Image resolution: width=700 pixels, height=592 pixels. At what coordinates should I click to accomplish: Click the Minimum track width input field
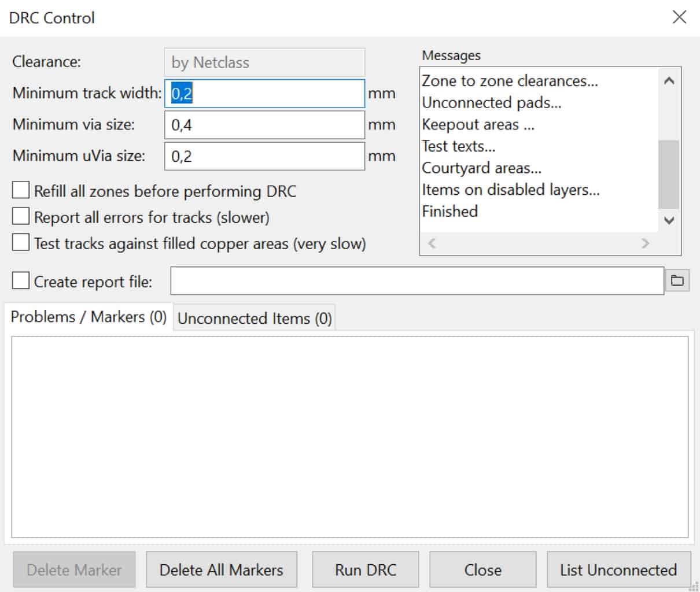pyautogui.click(x=263, y=94)
